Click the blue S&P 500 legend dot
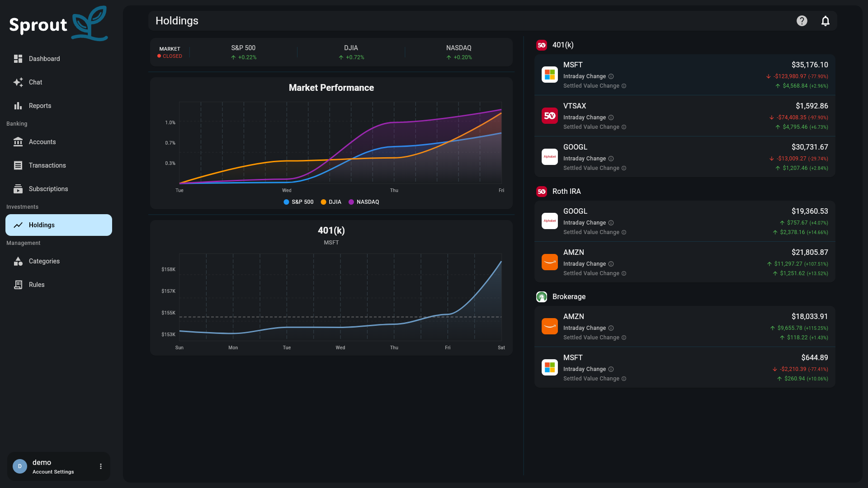The width and height of the screenshot is (868, 488). 286,202
